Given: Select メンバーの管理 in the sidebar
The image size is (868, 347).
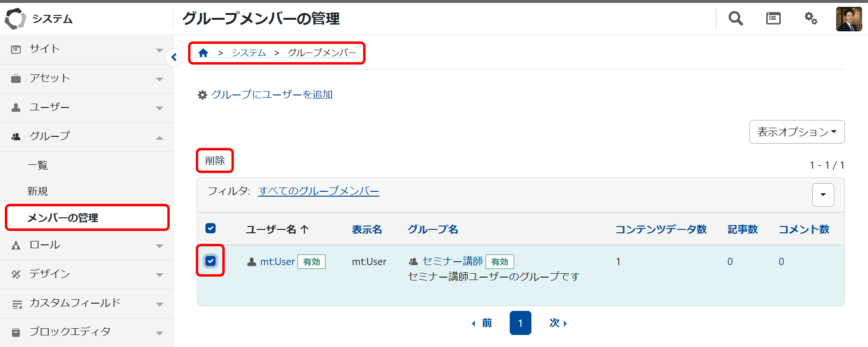Looking at the screenshot, I should coord(63,218).
